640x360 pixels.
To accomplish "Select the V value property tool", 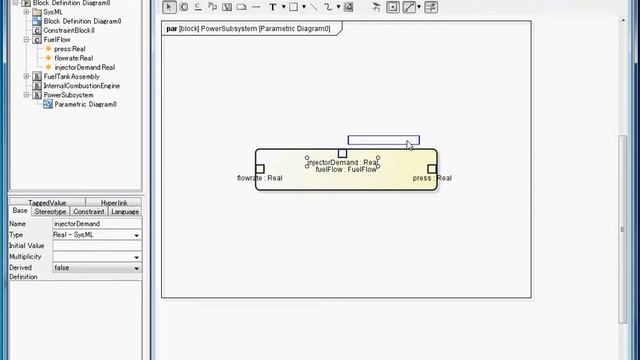I will coord(227,7).
